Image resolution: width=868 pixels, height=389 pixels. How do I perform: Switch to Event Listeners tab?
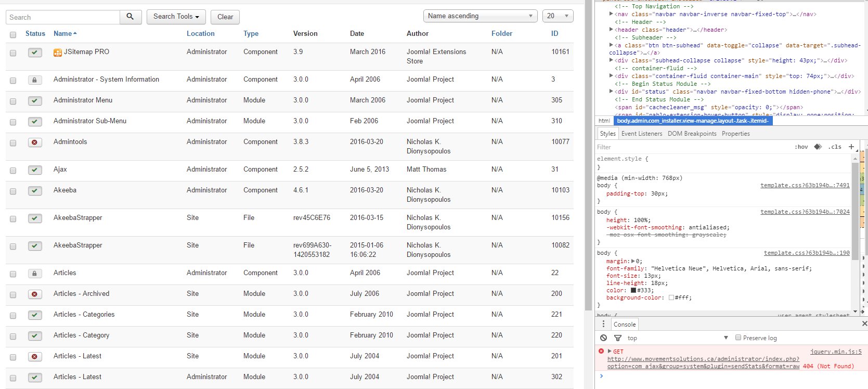click(642, 134)
